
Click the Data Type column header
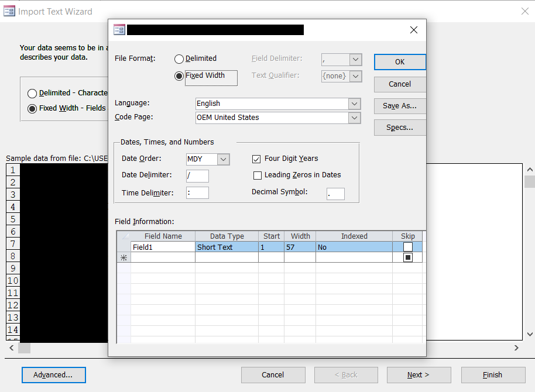[x=227, y=236]
